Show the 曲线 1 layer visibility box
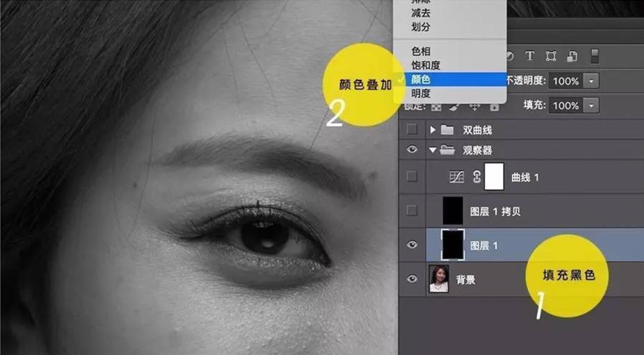Screen dimensions: 644x355 tap(412, 176)
